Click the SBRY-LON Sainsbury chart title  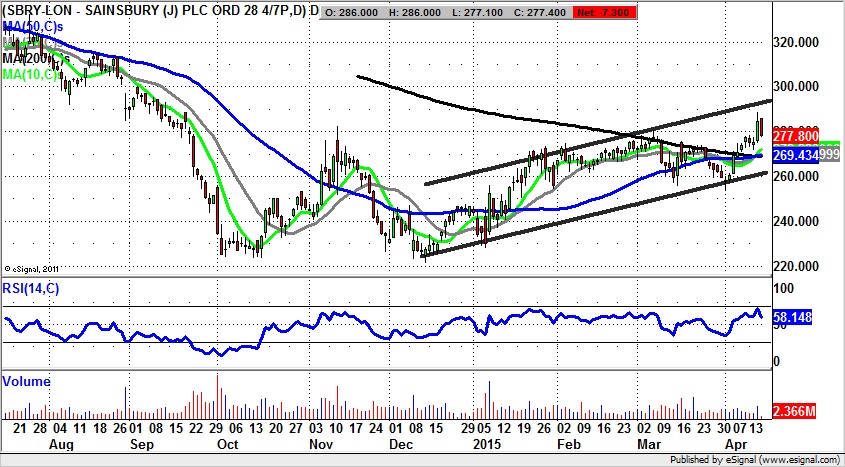click(x=155, y=11)
